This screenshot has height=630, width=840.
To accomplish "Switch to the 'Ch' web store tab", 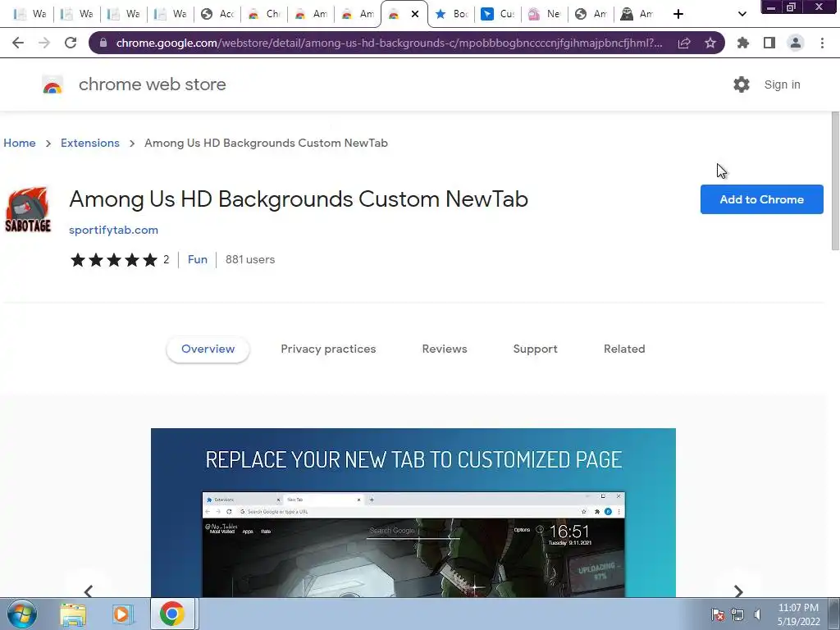I will (x=264, y=14).
